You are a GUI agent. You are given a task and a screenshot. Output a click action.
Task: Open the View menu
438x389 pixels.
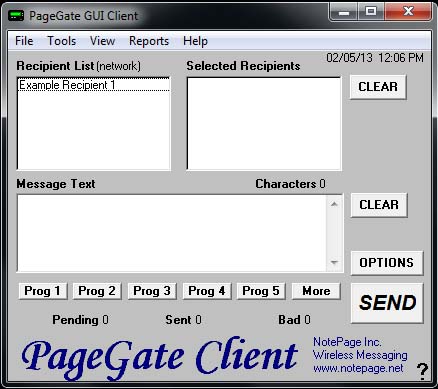pos(102,41)
